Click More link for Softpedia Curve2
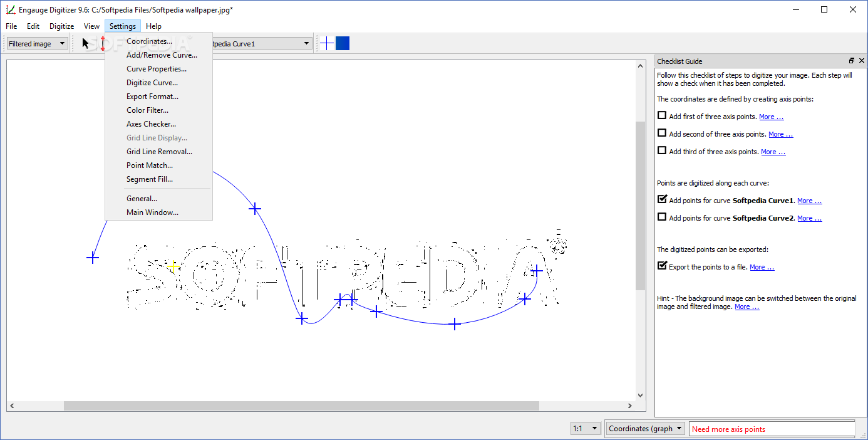 pyautogui.click(x=809, y=218)
